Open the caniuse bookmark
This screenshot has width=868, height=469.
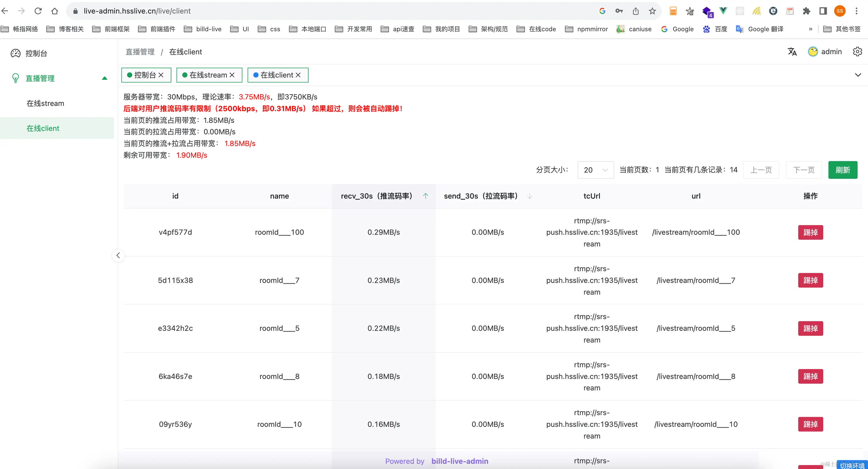634,29
